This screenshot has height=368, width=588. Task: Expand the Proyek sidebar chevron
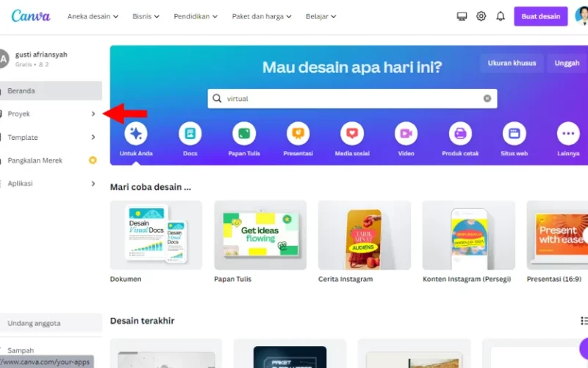[x=93, y=114]
